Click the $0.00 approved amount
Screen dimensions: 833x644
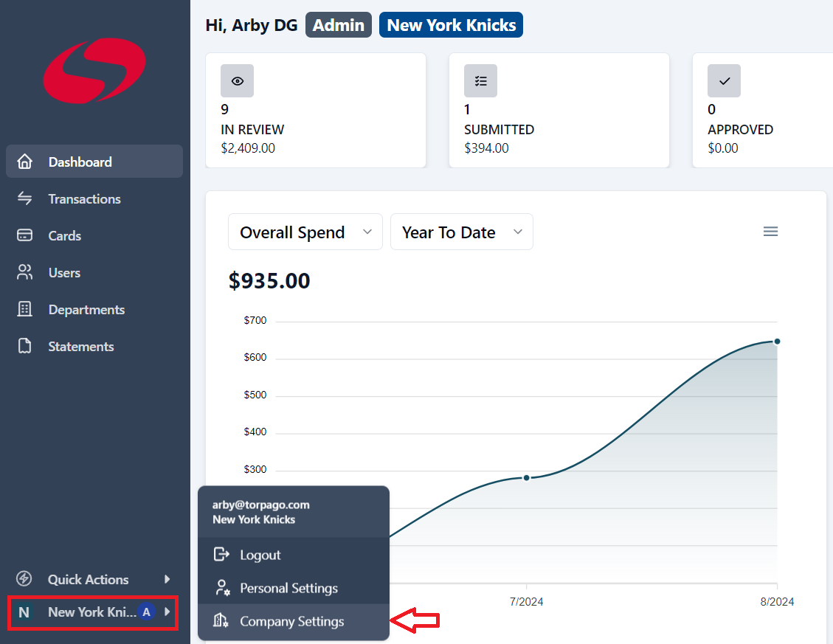723,148
